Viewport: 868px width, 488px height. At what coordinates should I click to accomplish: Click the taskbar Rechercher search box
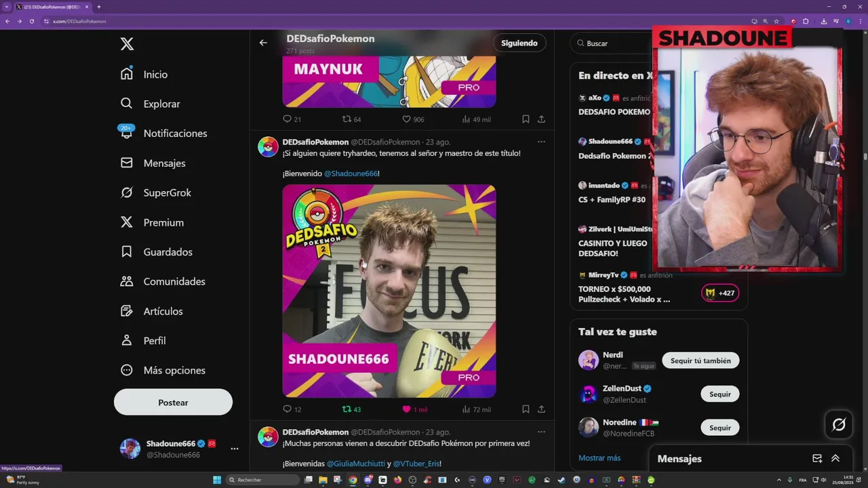pos(263,480)
